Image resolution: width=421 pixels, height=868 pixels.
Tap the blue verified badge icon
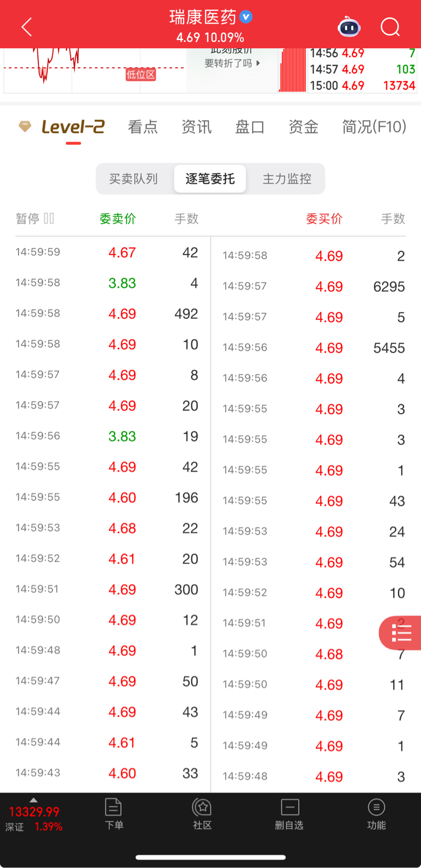tap(246, 17)
